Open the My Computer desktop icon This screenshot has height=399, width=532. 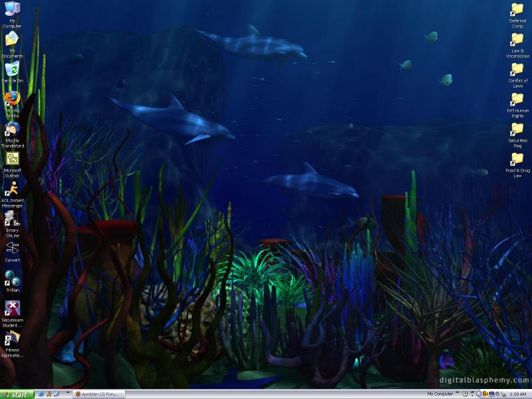click(12, 15)
